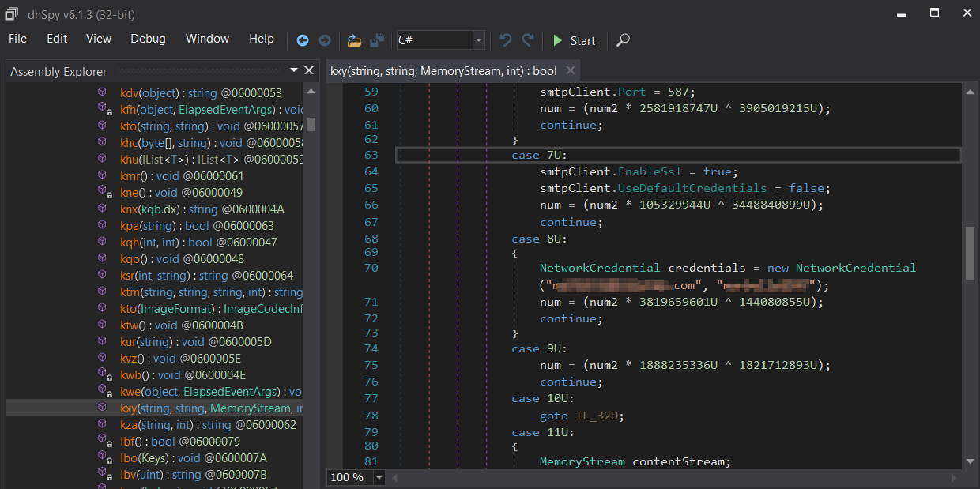
Task: Expand the Assembly Explorer window options arrow
Action: pos(294,71)
